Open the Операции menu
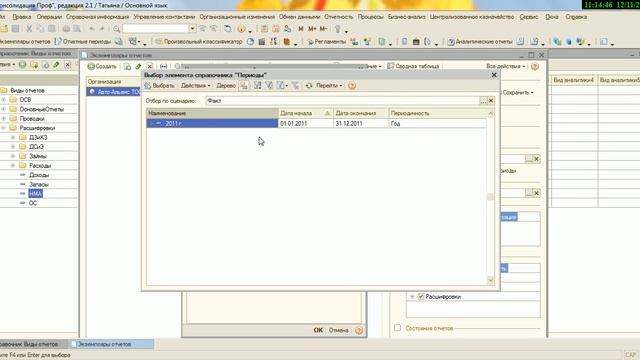640x360 pixels. tap(49, 17)
